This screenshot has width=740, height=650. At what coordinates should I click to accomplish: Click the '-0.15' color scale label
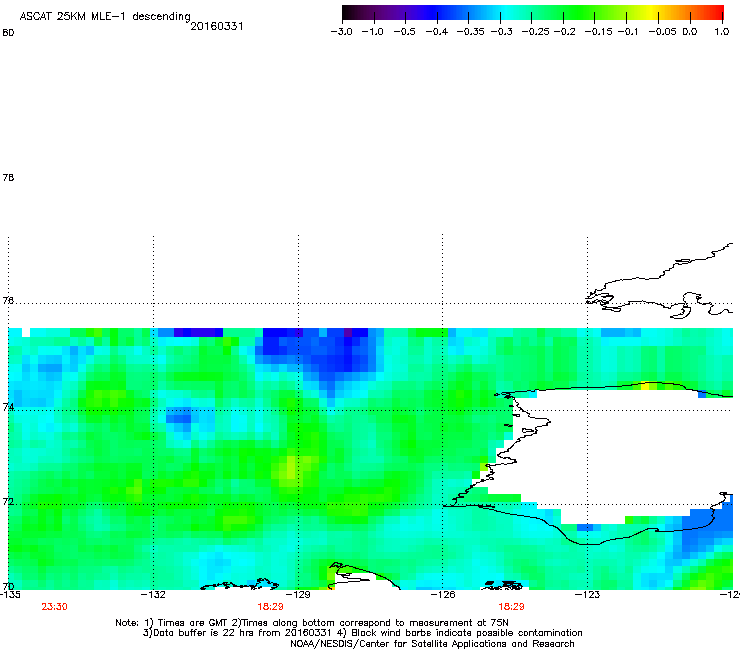coord(598,32)
